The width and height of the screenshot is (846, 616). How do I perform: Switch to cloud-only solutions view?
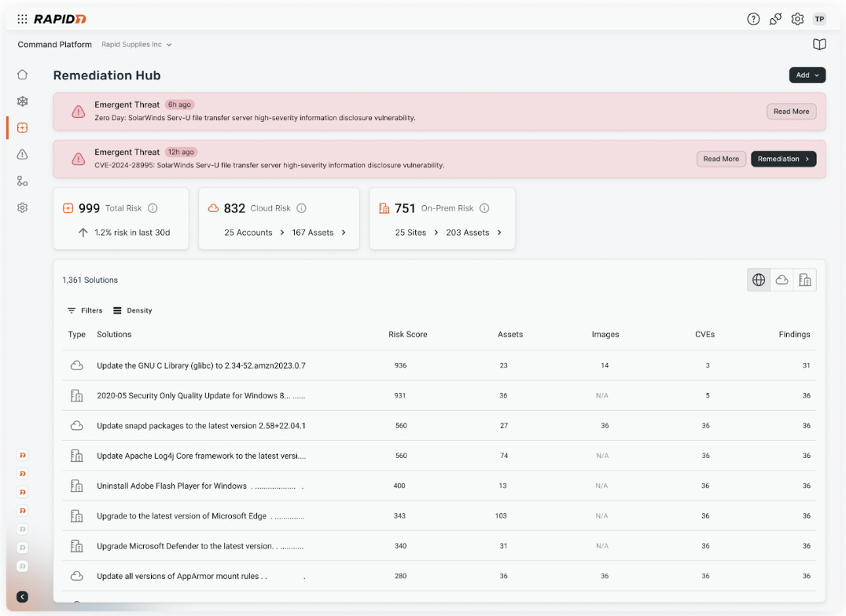[x=782, y=280]
